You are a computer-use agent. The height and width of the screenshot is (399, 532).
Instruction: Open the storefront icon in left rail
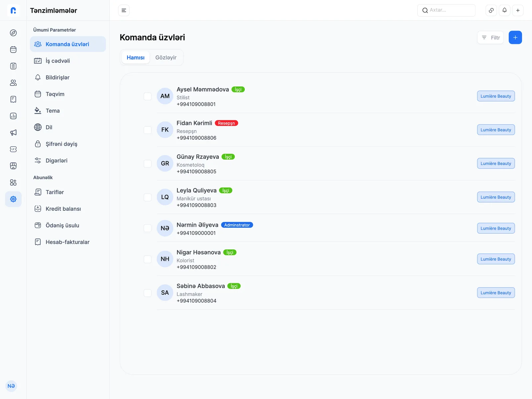coord(13,166)
